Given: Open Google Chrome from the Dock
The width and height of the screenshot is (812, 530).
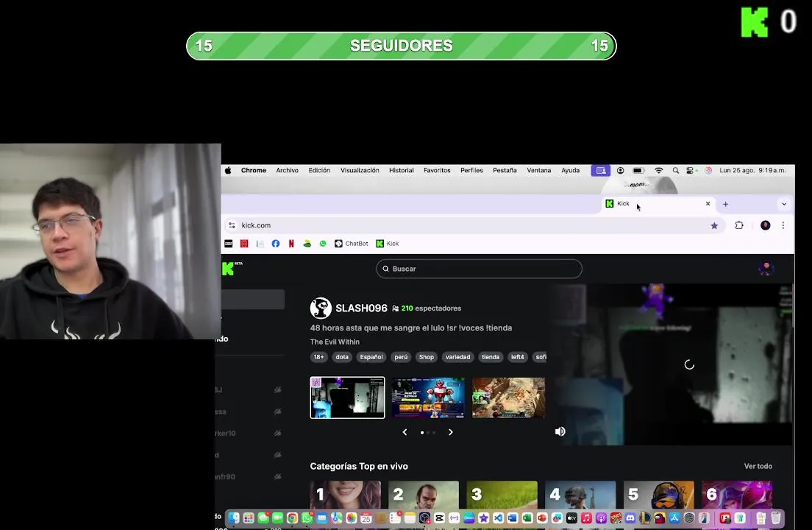Looking at the screenshot, I should 293,518.
